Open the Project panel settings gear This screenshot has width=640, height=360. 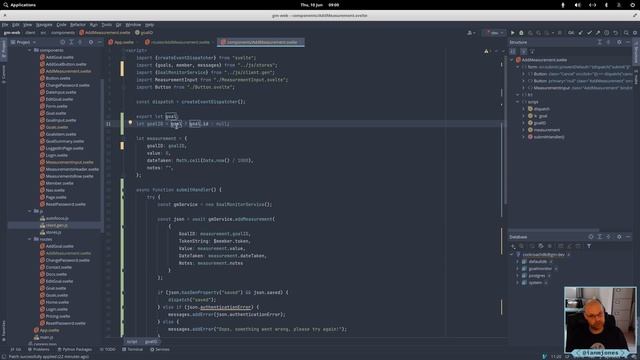point(91,42)
